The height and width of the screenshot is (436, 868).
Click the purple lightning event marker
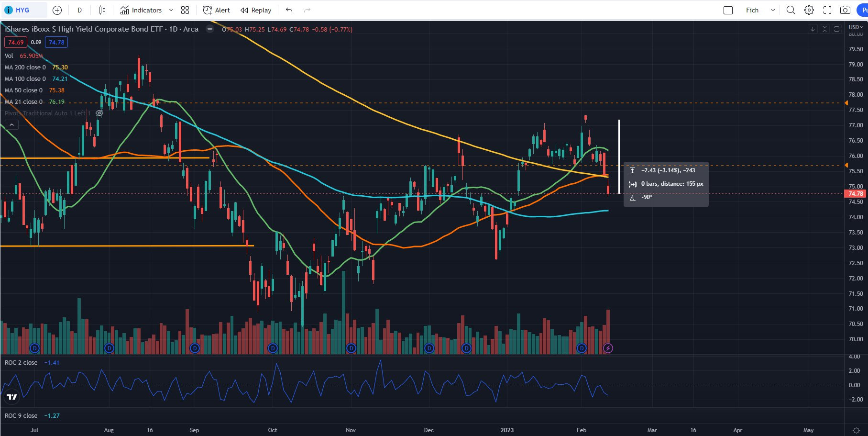coord(608,348)
